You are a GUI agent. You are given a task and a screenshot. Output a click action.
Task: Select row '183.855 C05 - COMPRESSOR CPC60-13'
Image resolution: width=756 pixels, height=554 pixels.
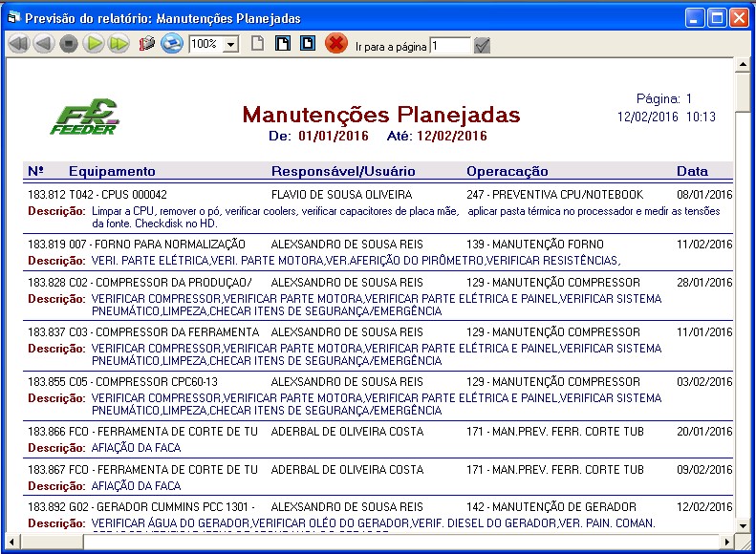378,381
